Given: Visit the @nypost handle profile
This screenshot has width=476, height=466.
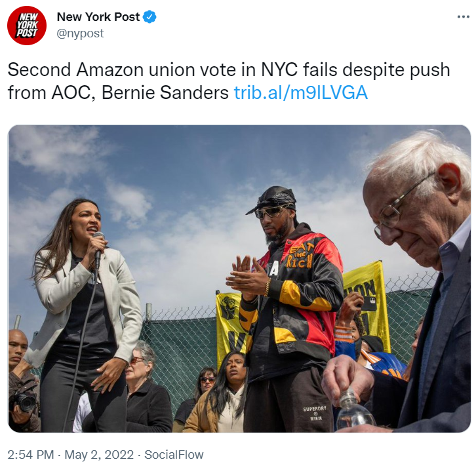Looking at the screenshot, I should (x=80, y=33).
